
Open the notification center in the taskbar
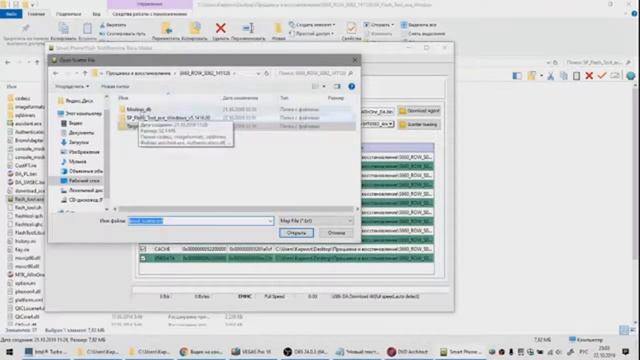[625, 351]
